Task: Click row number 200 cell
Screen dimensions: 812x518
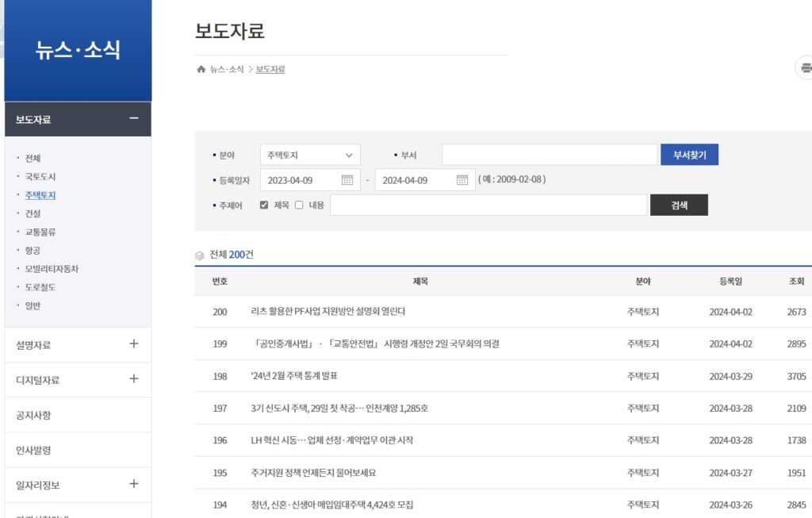Action: click(220, 312)
